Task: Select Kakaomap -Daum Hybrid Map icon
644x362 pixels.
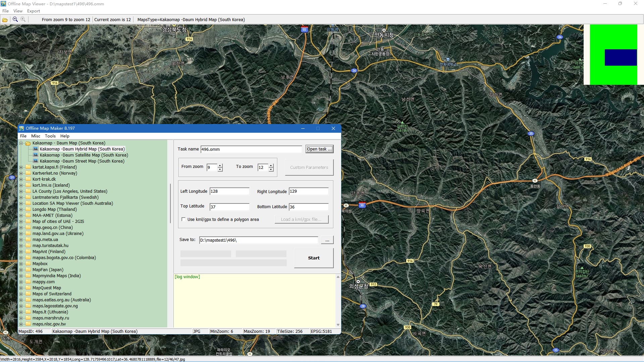Action: click(36, 149)
